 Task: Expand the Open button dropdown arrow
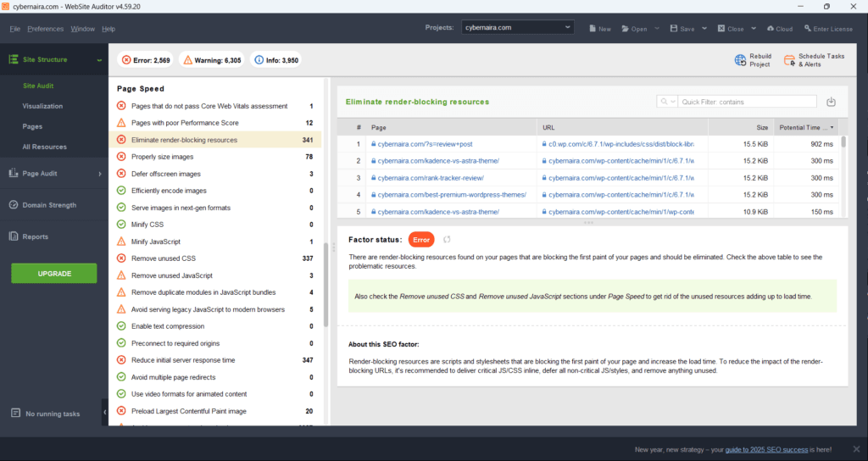tap(657, 28)
